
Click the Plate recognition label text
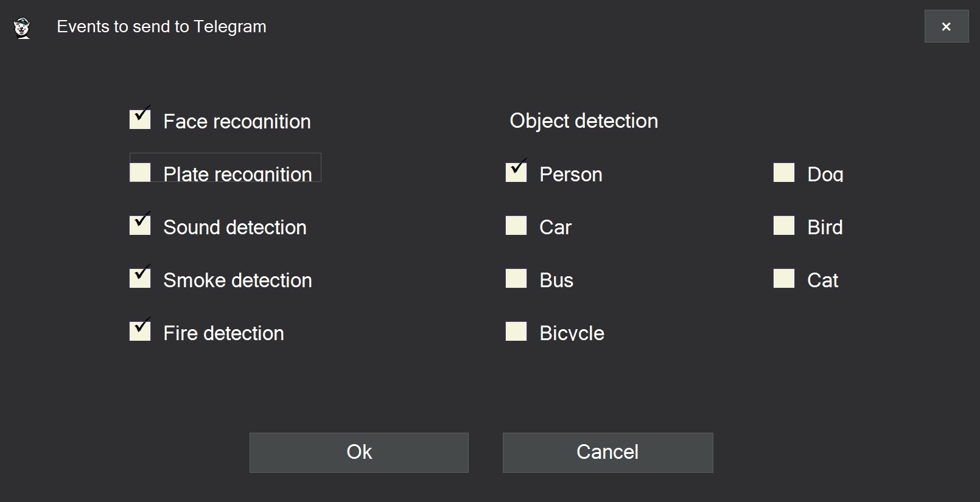click(237, 174)
